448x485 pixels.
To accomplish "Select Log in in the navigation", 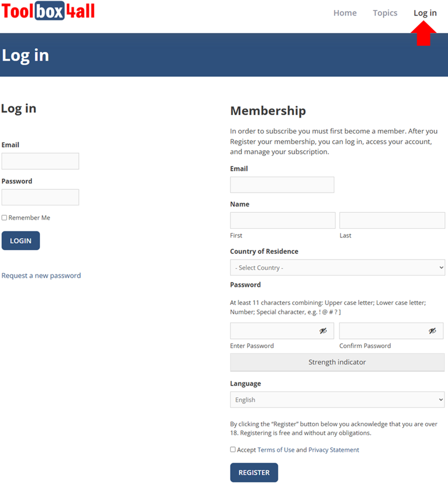I will coord(425,13).
